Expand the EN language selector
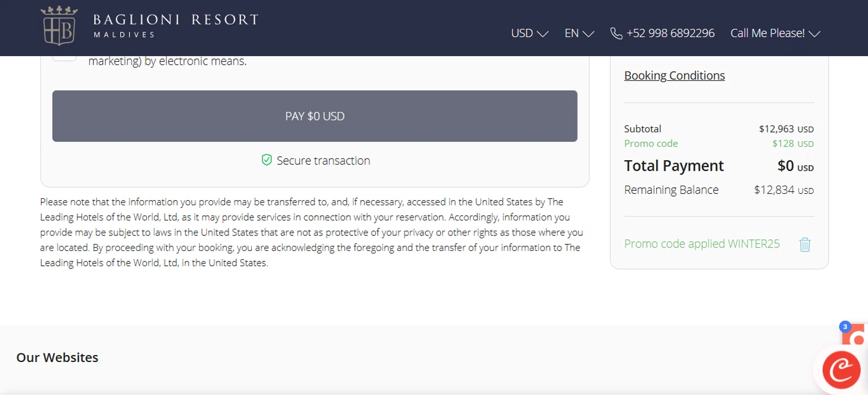 579,34
